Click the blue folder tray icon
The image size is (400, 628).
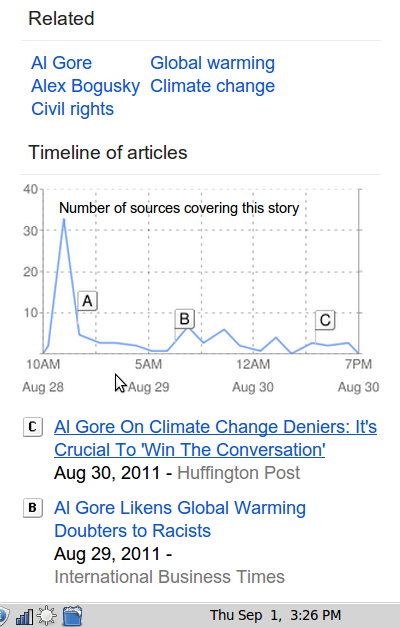point(72,616)
